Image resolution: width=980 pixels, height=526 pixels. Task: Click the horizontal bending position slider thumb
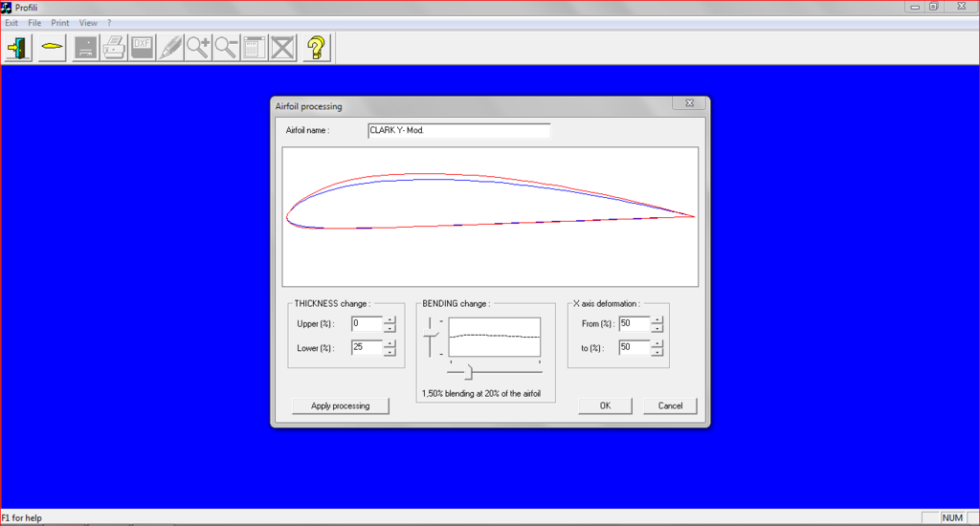click(x=469, y=372)
